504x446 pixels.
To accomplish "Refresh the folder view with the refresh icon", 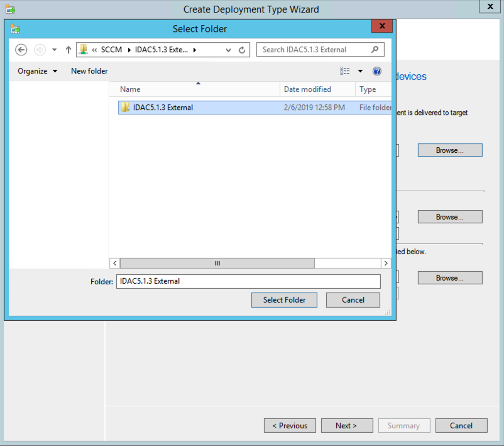I will [241, 50].
